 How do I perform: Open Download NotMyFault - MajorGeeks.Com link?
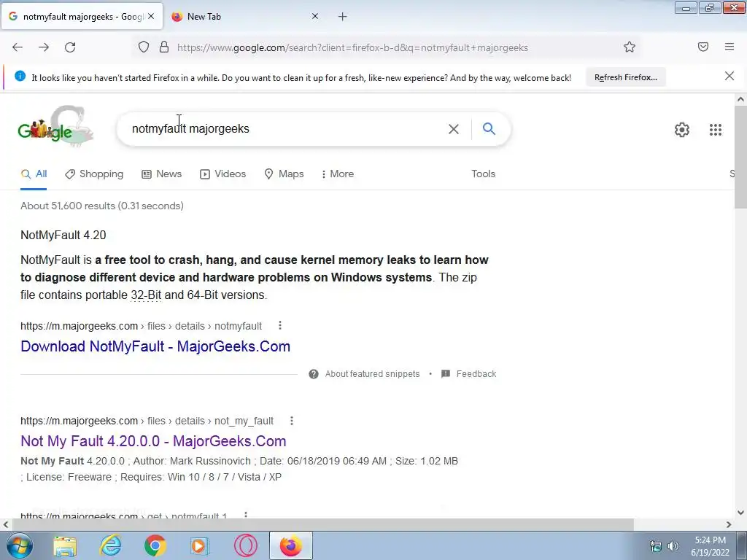click(x=155, y=346)
